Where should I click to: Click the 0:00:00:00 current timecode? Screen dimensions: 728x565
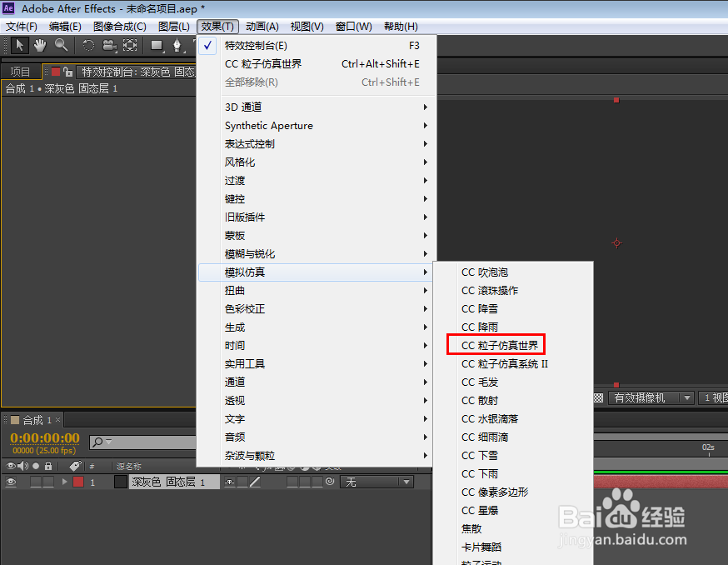(45, 437)
